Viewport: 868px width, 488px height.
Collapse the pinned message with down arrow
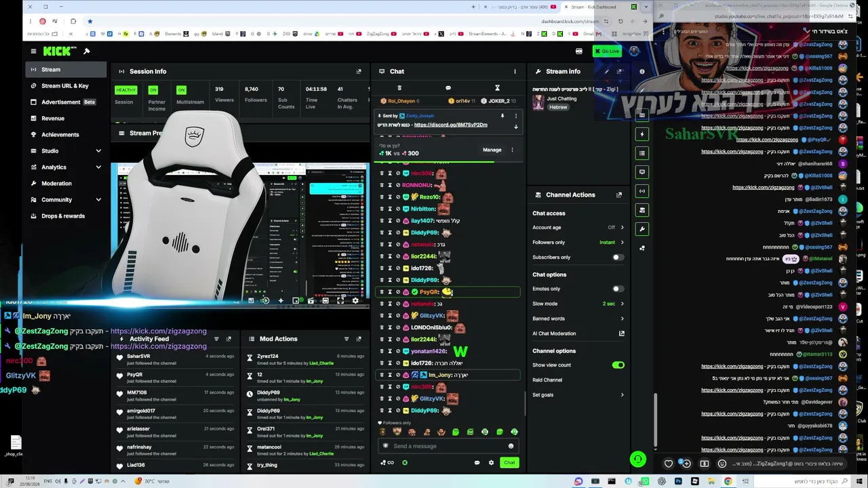[515, 127]
